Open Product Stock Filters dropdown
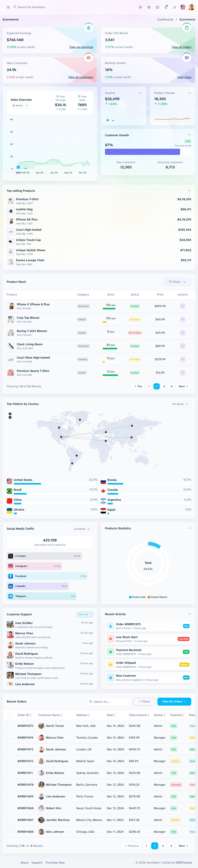198x868 pixels. click(177, 282)
